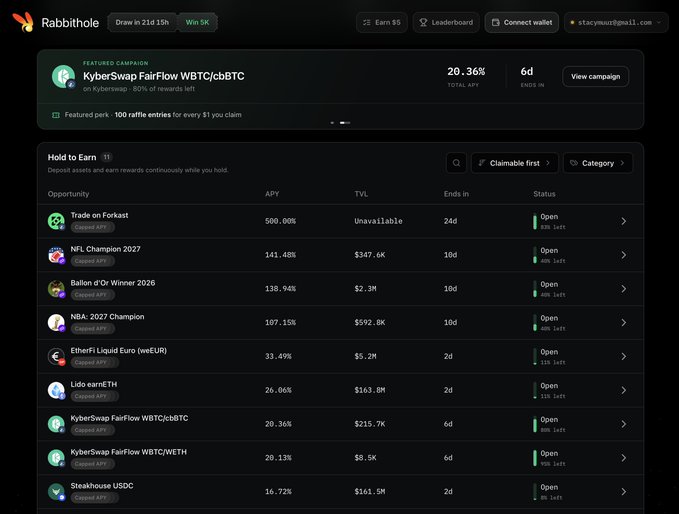Image resolution: width=679 pixels, height=514 pixels.
Task: Expand the stacymuur@gmail.com account dropdown
Action: pos(616,23)
